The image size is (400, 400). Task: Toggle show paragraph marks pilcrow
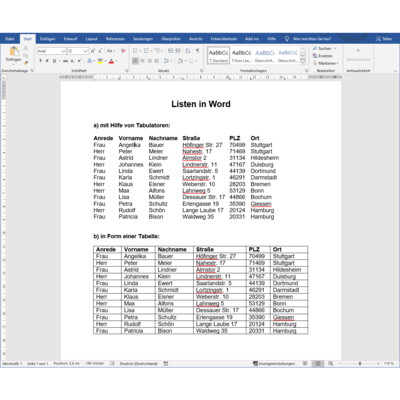197,51
